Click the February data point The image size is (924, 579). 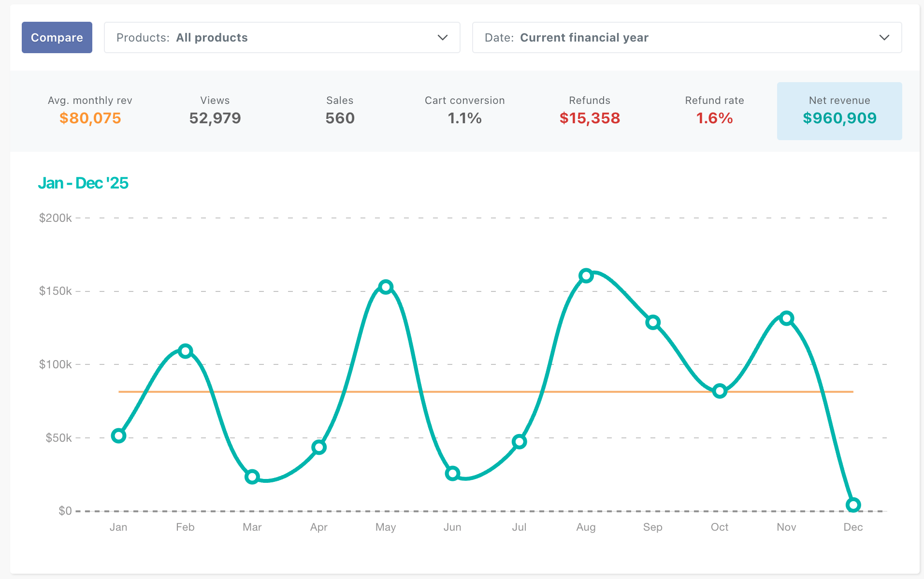tap(185, 351)
